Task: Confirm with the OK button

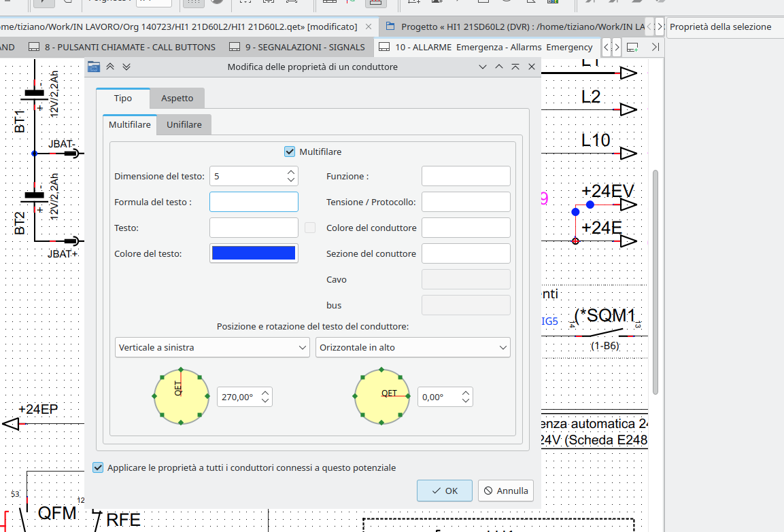Action: click(444, 491)
